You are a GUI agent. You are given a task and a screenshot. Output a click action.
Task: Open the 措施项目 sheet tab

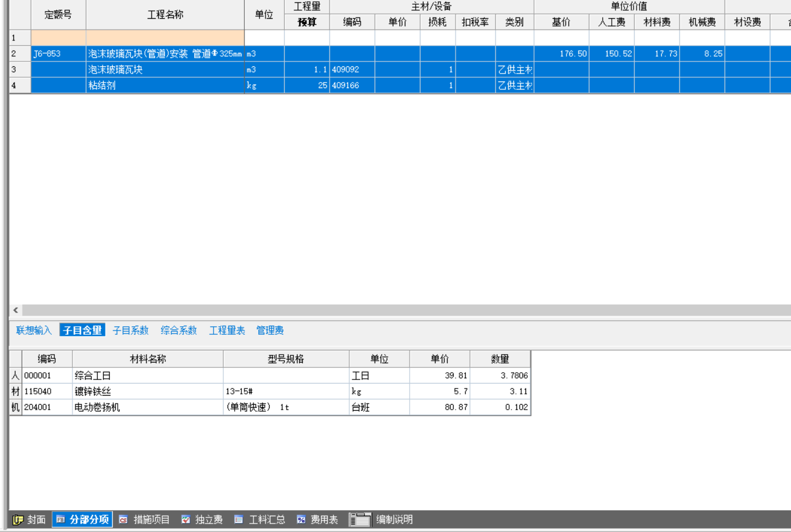click(145, 519)
